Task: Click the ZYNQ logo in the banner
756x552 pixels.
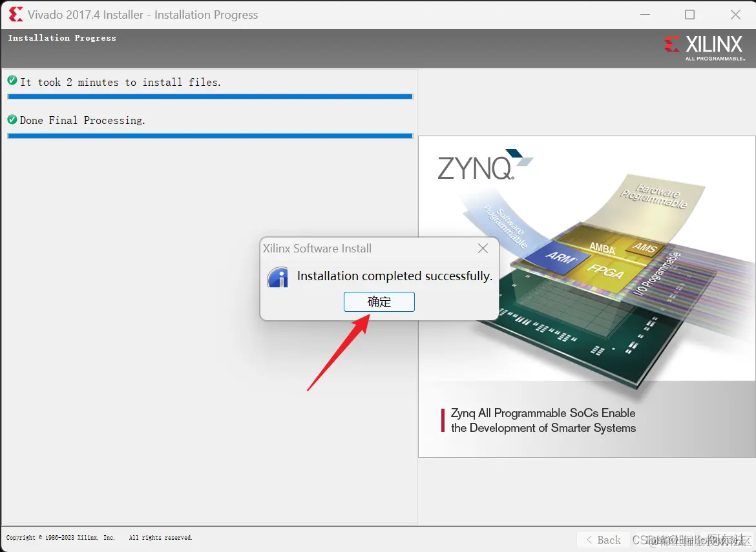Action: 485,165
